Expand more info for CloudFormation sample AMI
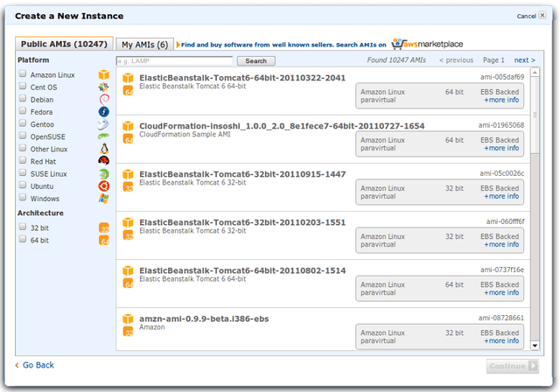Viewport: 560px width, 392px height. 501,148
